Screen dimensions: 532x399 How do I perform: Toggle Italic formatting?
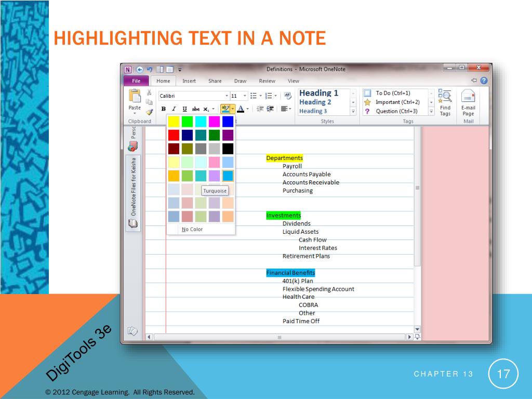(x=174, y=109)
